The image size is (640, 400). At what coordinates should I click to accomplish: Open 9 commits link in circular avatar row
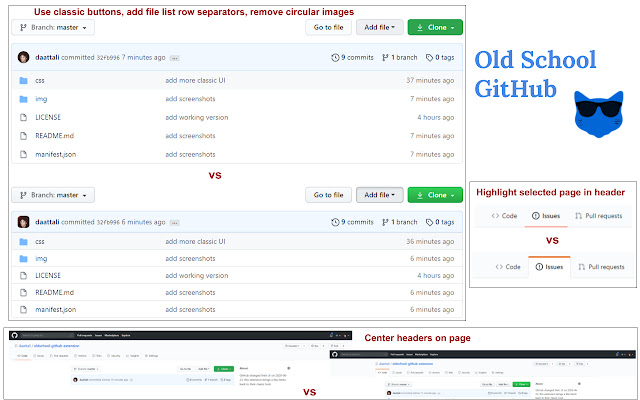(353, 58)
